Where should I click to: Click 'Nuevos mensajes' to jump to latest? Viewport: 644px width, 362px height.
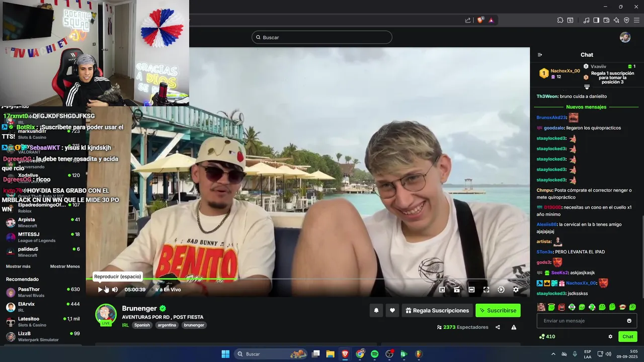coord(586,107)
